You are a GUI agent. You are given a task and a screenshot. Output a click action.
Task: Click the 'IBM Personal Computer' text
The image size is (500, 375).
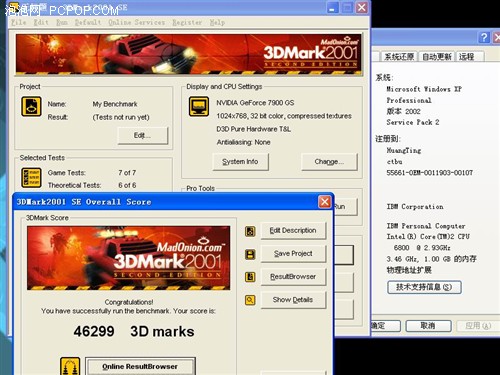(x=426, y=226)
